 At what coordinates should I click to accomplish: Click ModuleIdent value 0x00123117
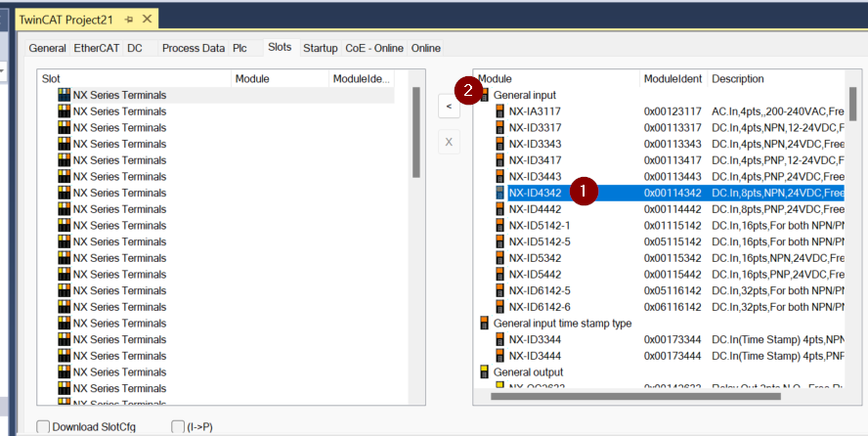673,111
